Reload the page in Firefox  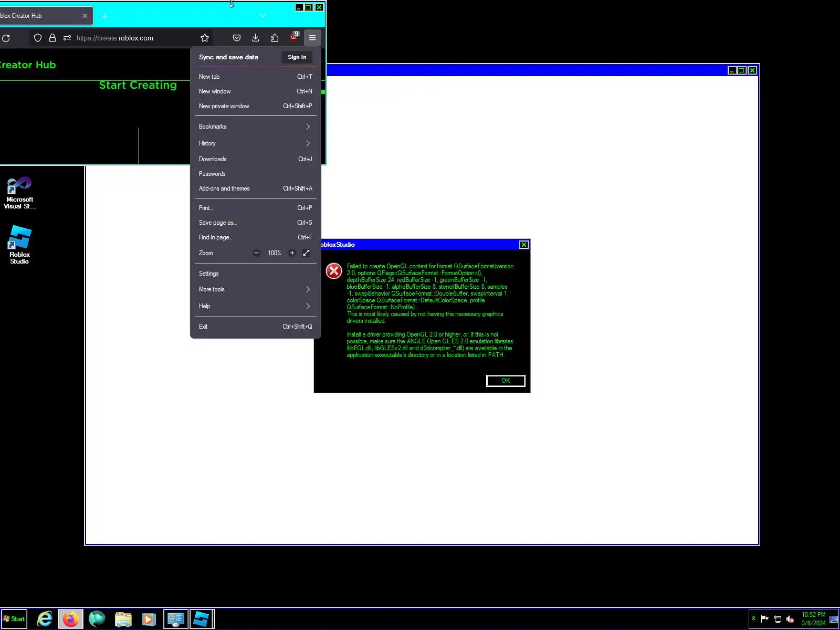pos(6,38)
